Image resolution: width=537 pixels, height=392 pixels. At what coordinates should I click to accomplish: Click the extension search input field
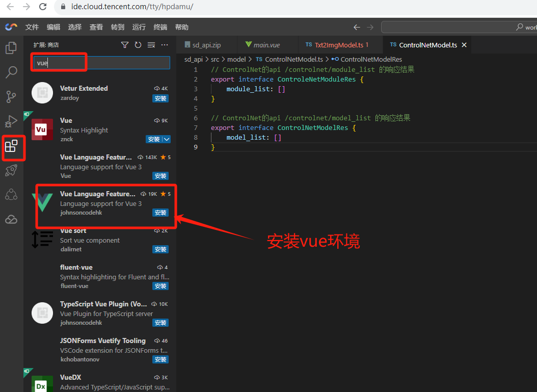[102, 63]
